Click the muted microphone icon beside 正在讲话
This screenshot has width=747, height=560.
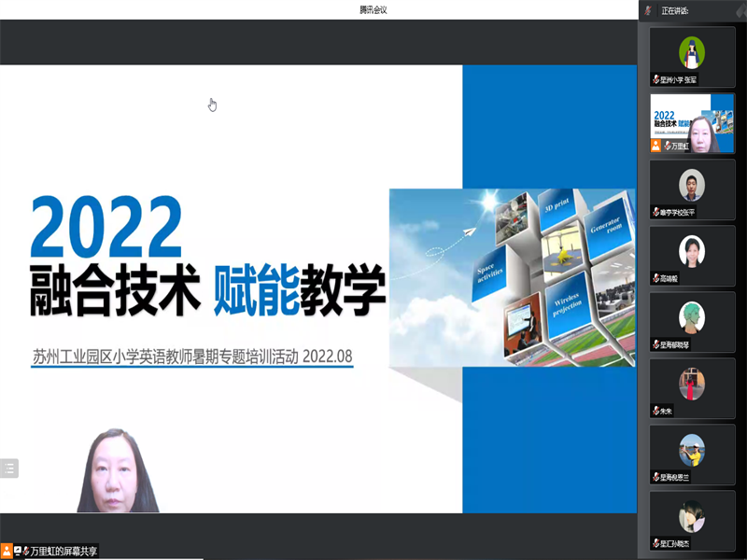648,10
